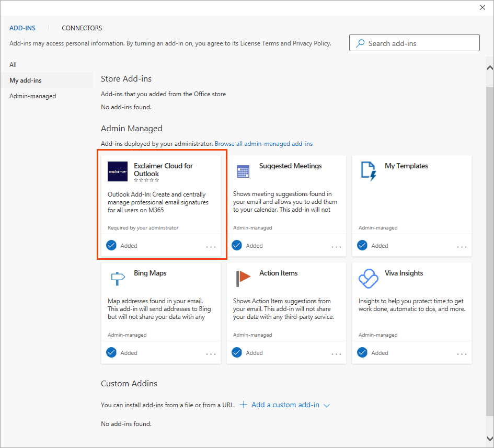This screenshot has width=494, height=448.
Task: Click the Suggested Meetings calendar icon
Action: [x=243, y=171]
